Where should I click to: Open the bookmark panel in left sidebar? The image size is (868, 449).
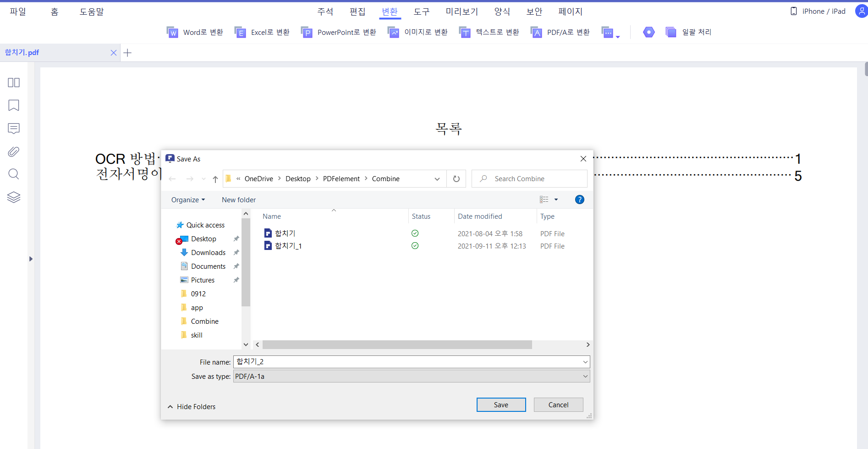(x=14, y=105)
